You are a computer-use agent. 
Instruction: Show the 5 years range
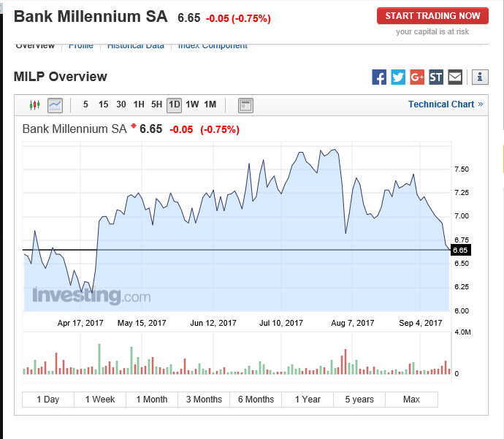click(x=359, y=400)
